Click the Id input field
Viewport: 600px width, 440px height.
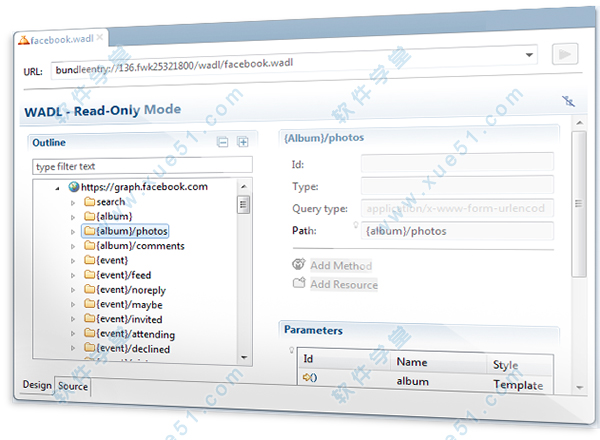point(457,161)
